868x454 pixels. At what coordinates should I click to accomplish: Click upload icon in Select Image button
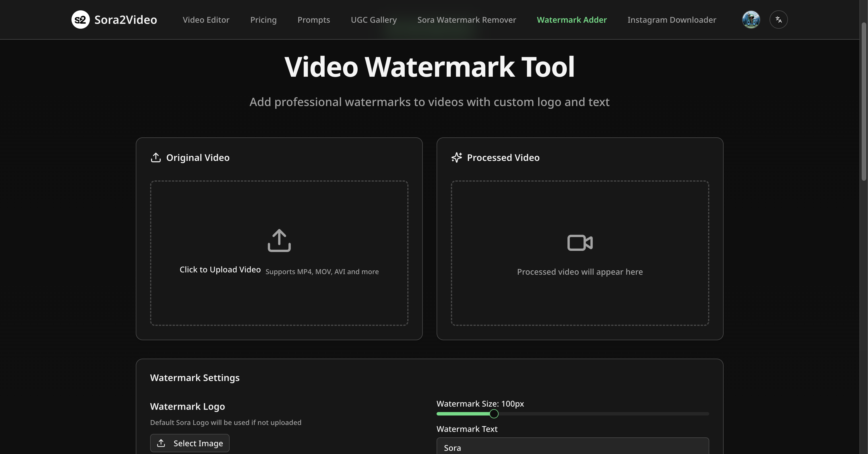(161, 443)
